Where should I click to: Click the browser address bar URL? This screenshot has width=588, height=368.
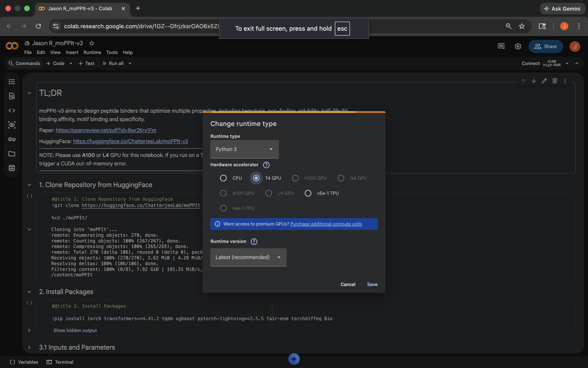[141, 26]
